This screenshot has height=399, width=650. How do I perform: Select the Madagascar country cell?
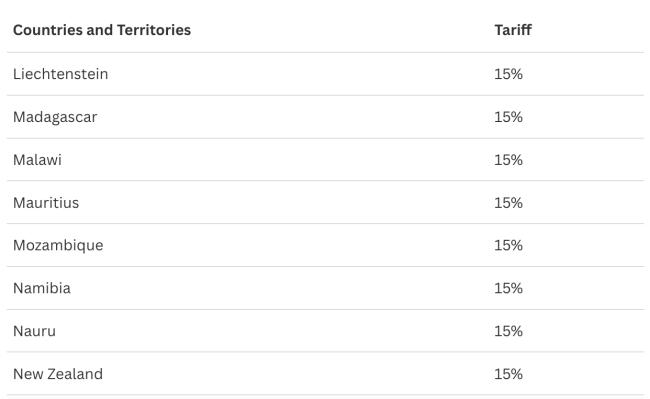(55, 117)
